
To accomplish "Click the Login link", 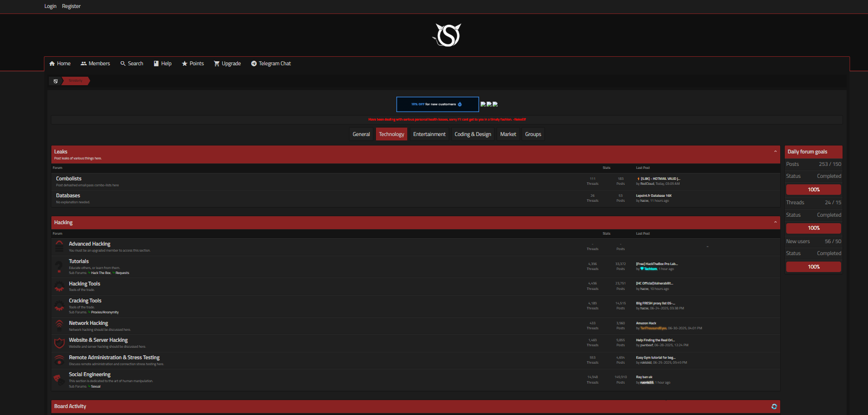I will [x=50, y=6].
